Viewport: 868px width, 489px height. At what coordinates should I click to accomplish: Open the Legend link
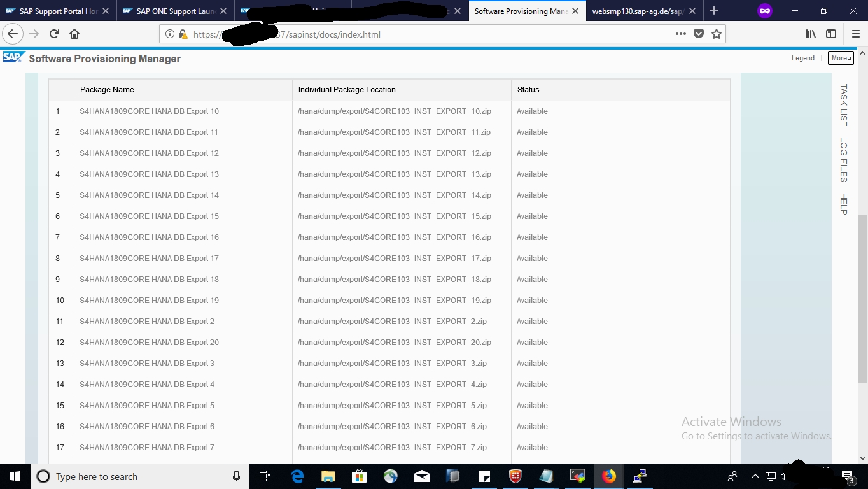click(802, 58)
